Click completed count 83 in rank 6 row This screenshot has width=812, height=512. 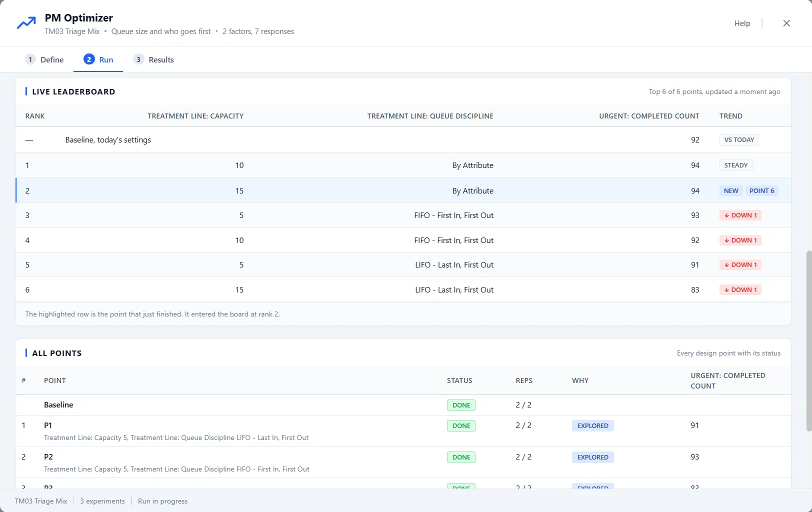[695, 290]
